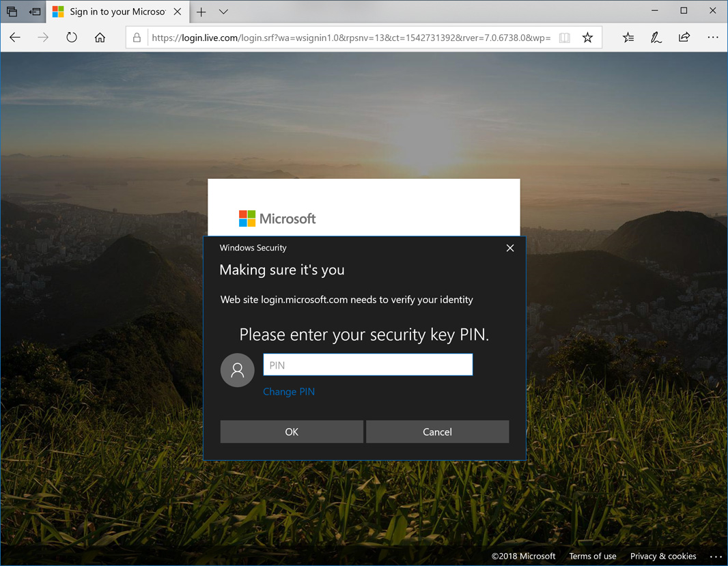Screen dimensions: 728x566
Task: Open Reading view from address bar
Action: [564, 38]
